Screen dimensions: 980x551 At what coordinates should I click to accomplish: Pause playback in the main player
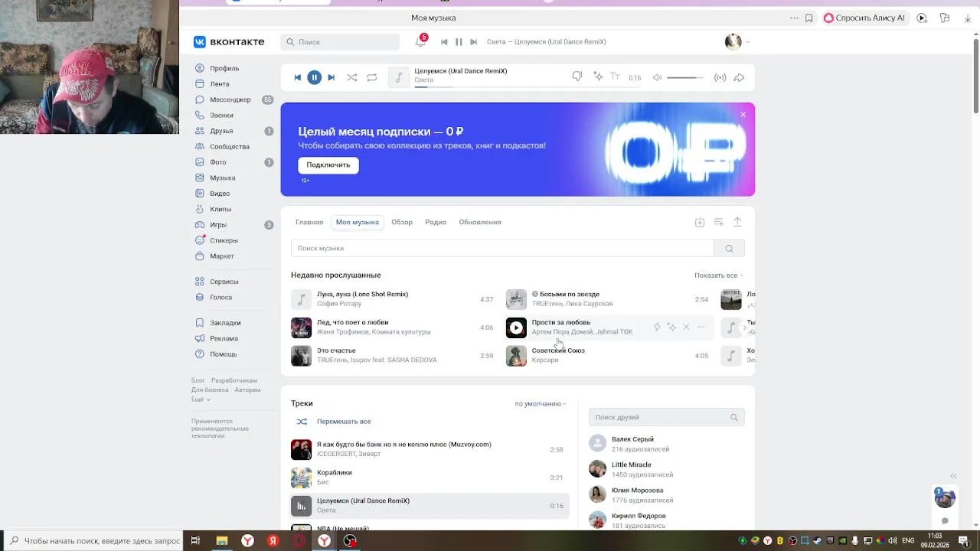click(x=314, y=77)
